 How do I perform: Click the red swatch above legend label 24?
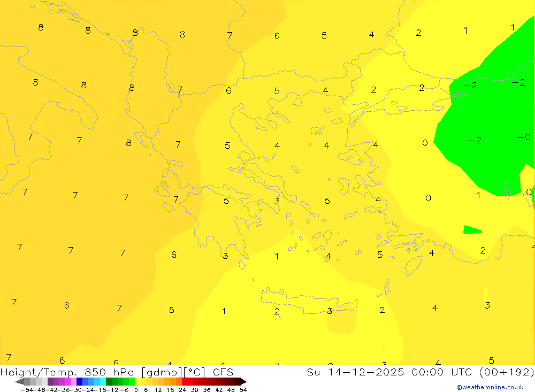click(185, 381)
